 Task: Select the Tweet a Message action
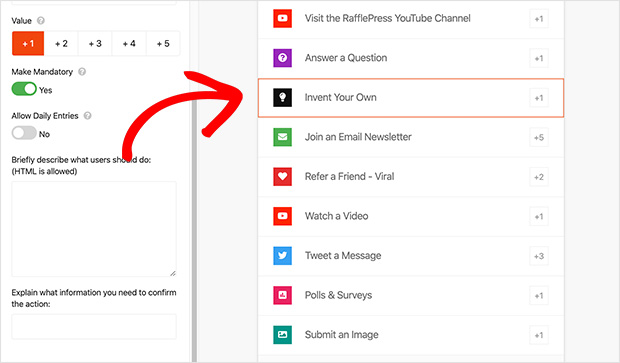(x=411, y=256)
